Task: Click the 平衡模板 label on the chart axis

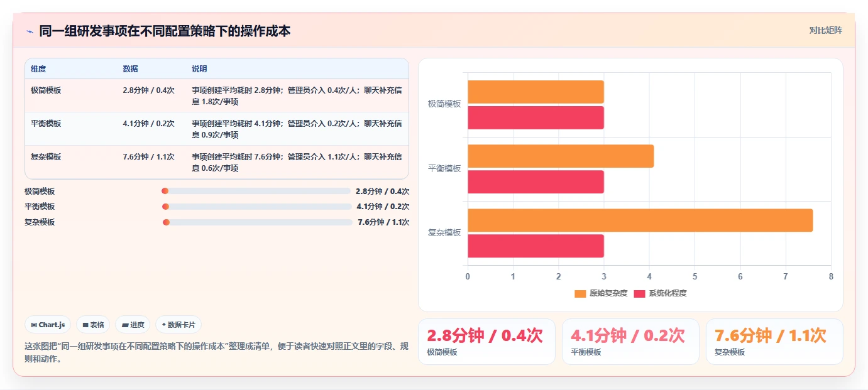Action: 444,169
